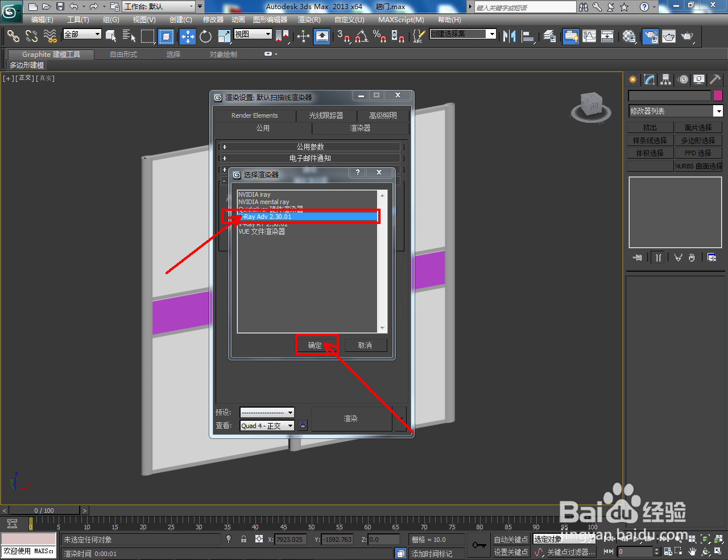
Task: Click the Bind to Space Warp icon
Action: pyautogui.click(x=51, y=36)
